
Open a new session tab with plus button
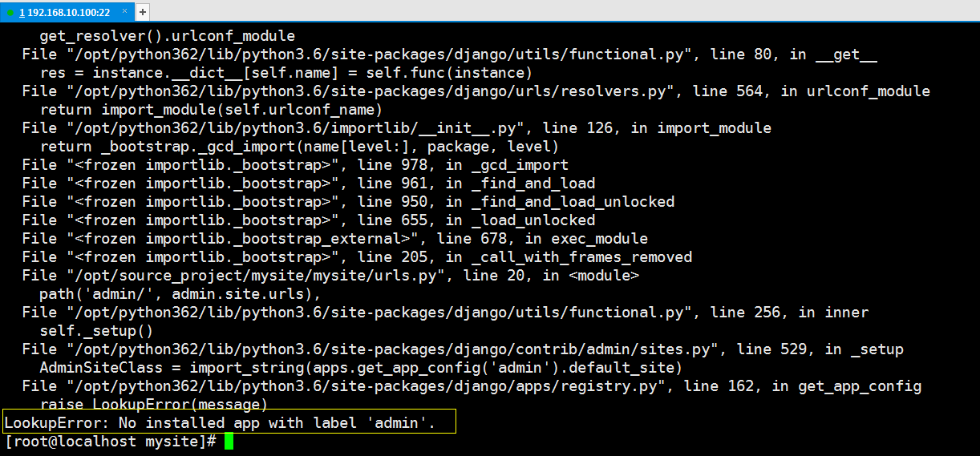click(143, 12)
